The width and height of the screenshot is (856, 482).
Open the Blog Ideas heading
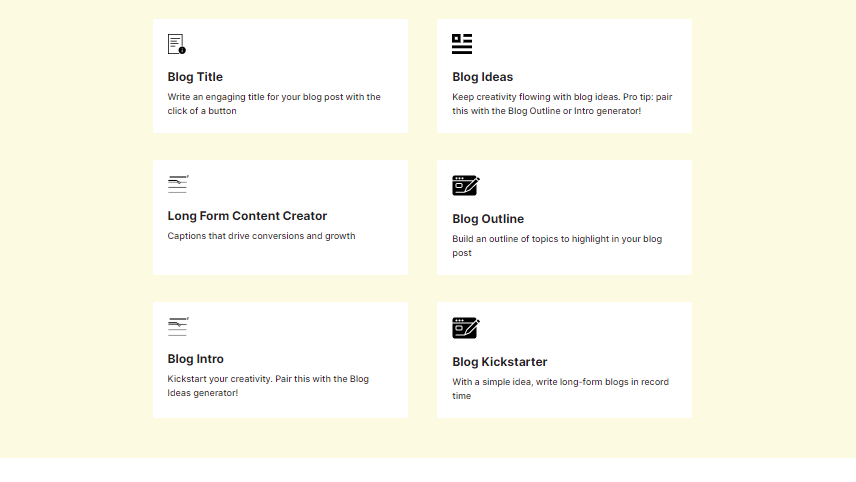point(483,77)
